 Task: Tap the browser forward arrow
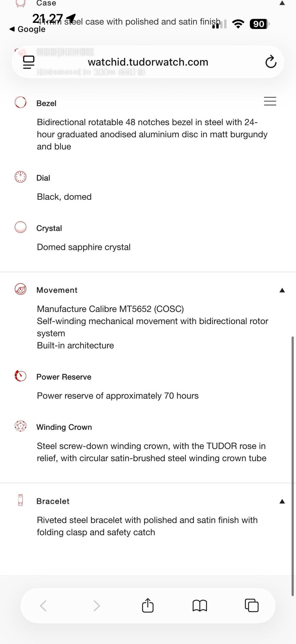[97, 606]
